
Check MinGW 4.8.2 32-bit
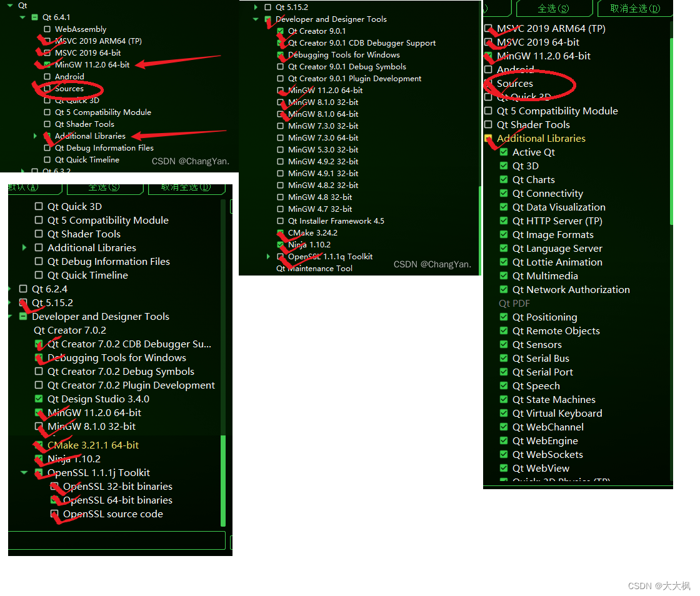(x=281, y=185)
